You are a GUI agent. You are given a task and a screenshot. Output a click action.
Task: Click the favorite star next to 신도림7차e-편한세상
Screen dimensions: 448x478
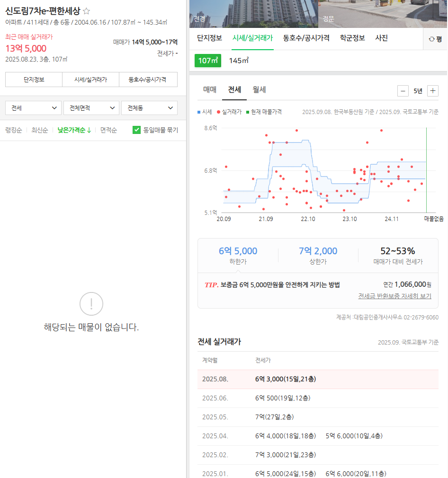86,11
